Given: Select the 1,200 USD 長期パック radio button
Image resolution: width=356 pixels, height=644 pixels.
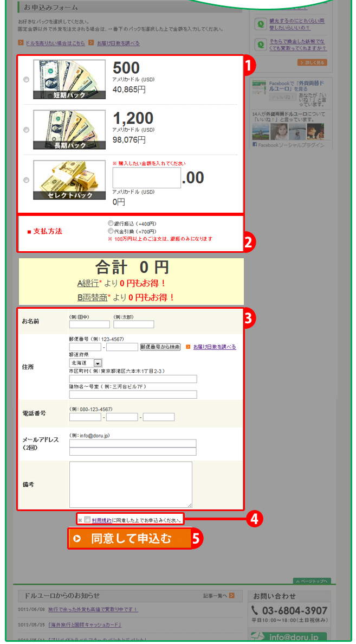Looking at the screenshot, I should click(x=27, y=130).
